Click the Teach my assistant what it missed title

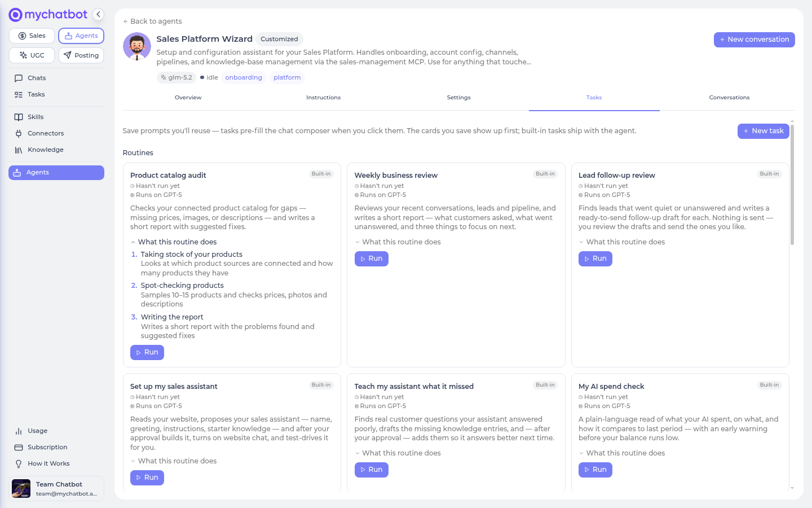[x=414, y=387]
